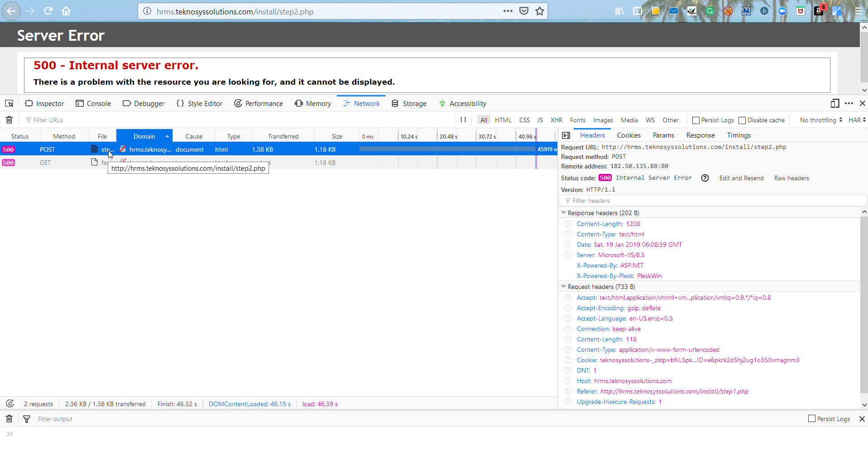Open help for the Content-Length response header
This screenshot has width=868, height=451.
568,224
